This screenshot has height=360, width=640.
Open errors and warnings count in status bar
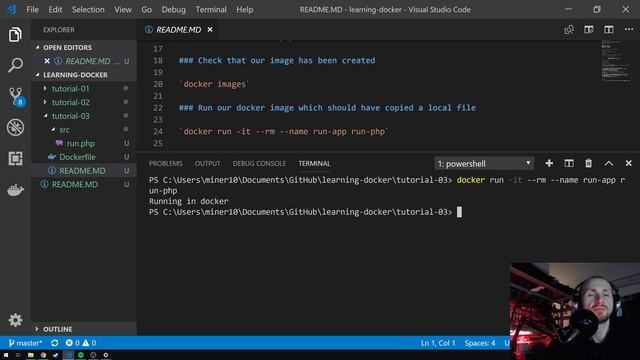pos(81,343)
